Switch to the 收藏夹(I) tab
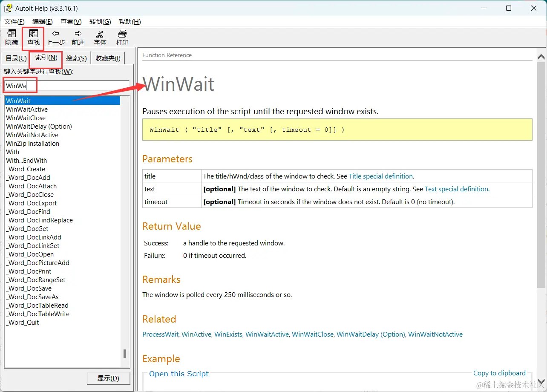 (x=108, y=58)
